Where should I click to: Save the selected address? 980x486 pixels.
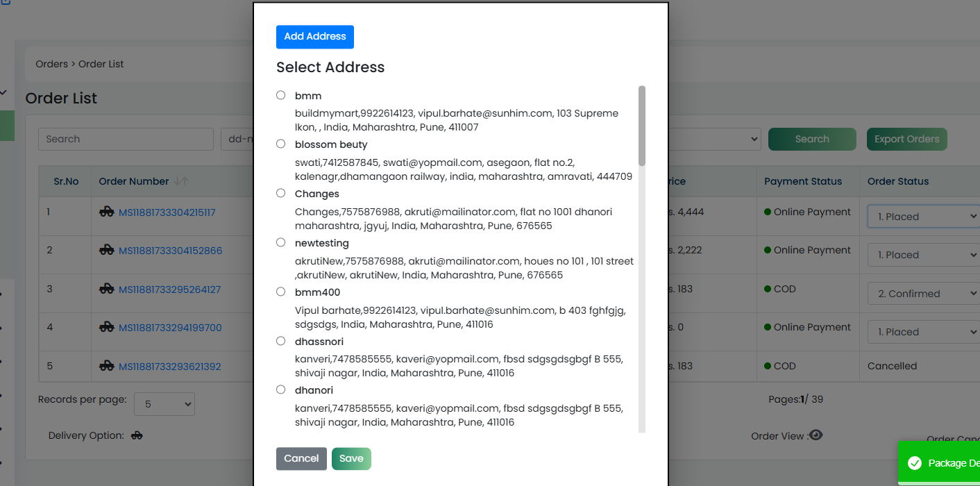click(351, 459)
